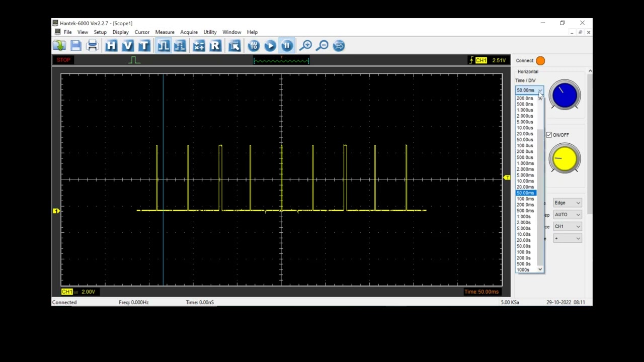Click the swap arrows round toolbar icon
Image resolution: width=644 pixels, height=362 pixels.
tap(339, 46)
